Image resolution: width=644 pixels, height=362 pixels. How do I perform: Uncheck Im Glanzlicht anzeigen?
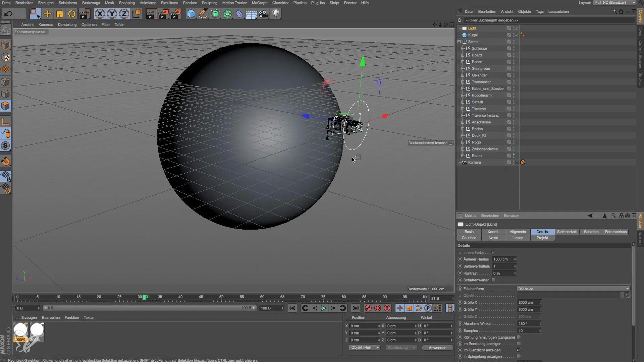click(519, 350)
